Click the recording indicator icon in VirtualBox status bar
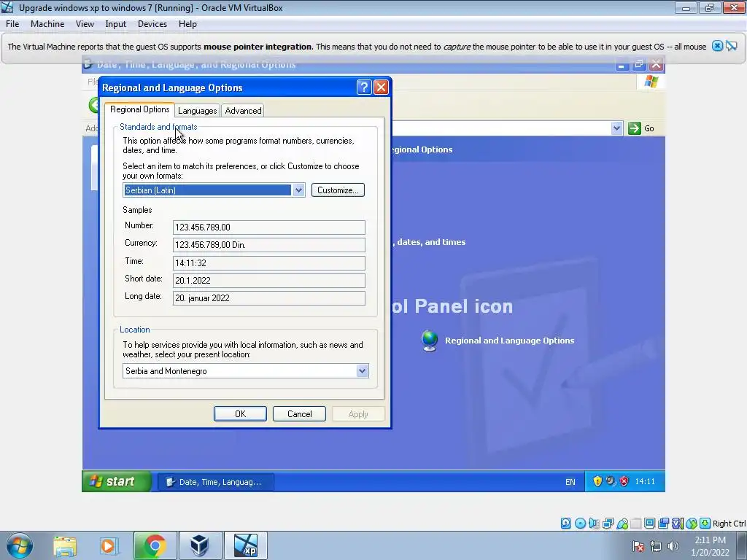This screenshot has height=560, width=747. [663, 524]
